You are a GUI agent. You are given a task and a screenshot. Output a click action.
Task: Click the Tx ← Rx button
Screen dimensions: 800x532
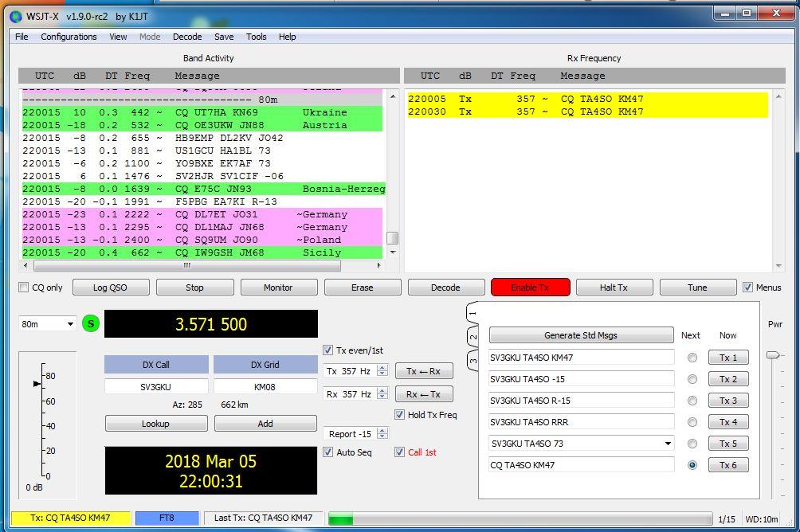(x=424, y=371)
